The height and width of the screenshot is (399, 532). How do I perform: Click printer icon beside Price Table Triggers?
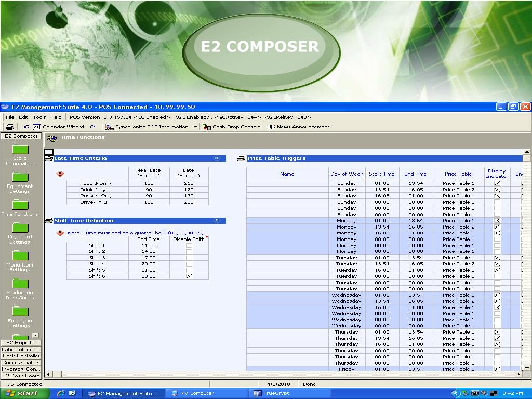click(x=241, y=158)
